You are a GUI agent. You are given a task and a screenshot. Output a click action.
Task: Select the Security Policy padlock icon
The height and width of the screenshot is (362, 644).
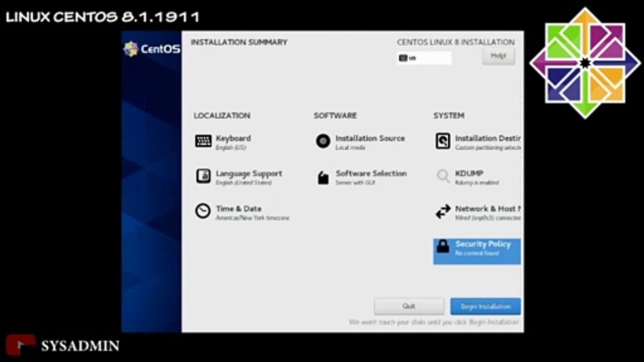[x=443, y=246]
